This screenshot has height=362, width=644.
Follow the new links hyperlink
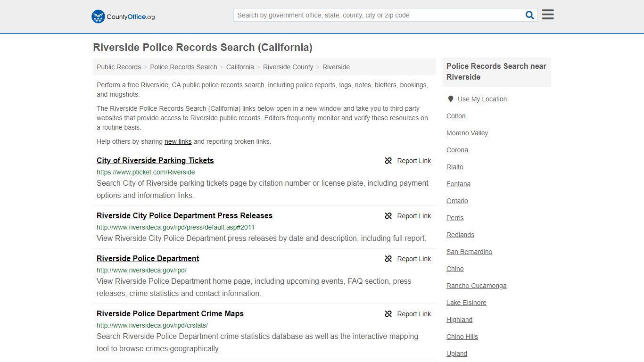pyautogui.click(x=178, y=141)
